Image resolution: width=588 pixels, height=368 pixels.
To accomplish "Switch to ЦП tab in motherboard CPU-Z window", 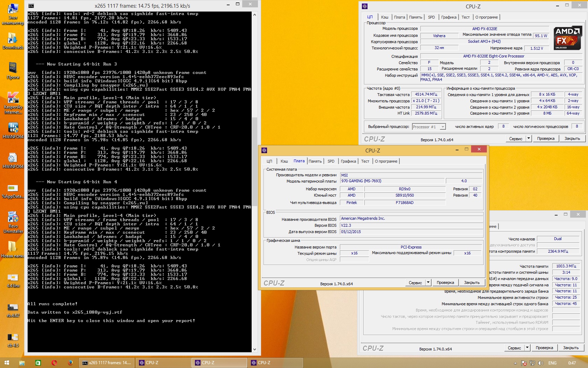I will (x=269, y=161).
